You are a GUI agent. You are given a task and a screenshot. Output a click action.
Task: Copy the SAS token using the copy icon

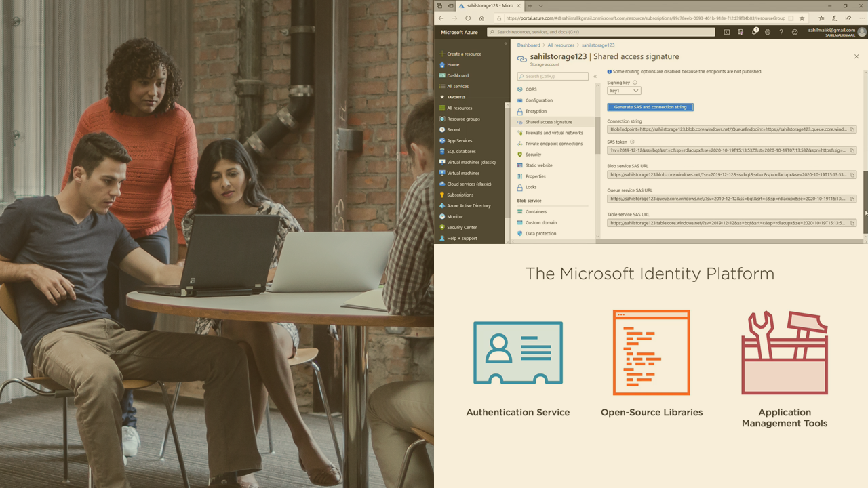(853, 150)
